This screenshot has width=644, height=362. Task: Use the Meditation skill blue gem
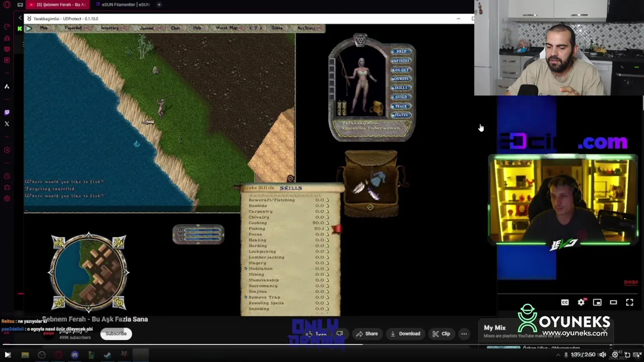tap(246, 268)
